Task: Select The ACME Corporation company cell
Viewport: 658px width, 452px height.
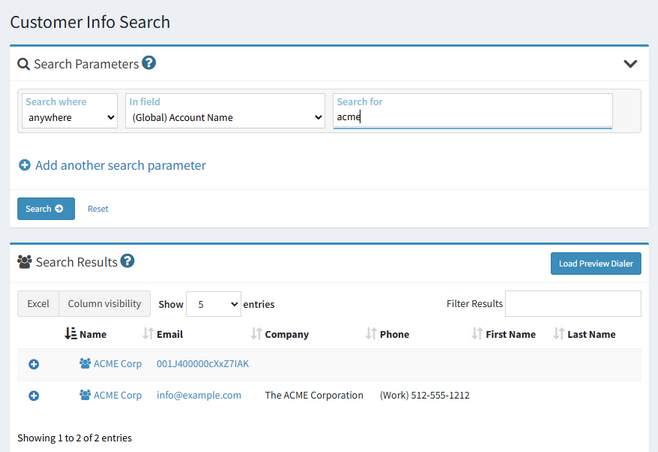Action: [314, 395]
